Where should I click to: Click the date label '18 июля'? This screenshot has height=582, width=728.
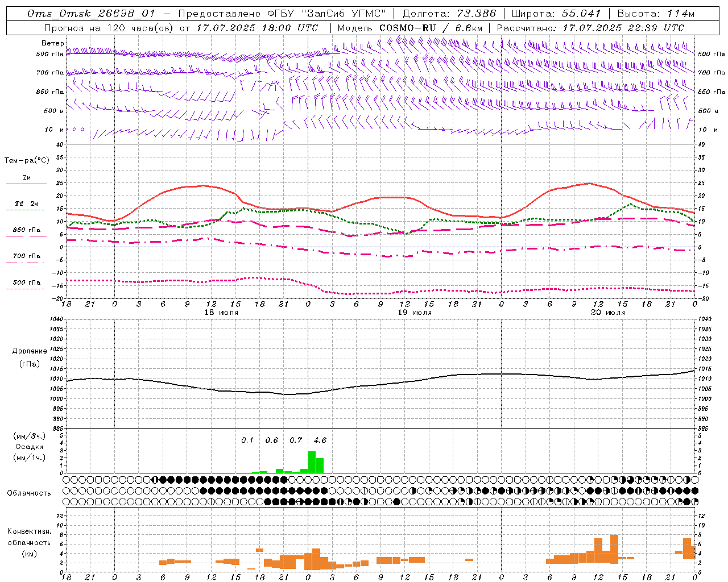(222, 313)
